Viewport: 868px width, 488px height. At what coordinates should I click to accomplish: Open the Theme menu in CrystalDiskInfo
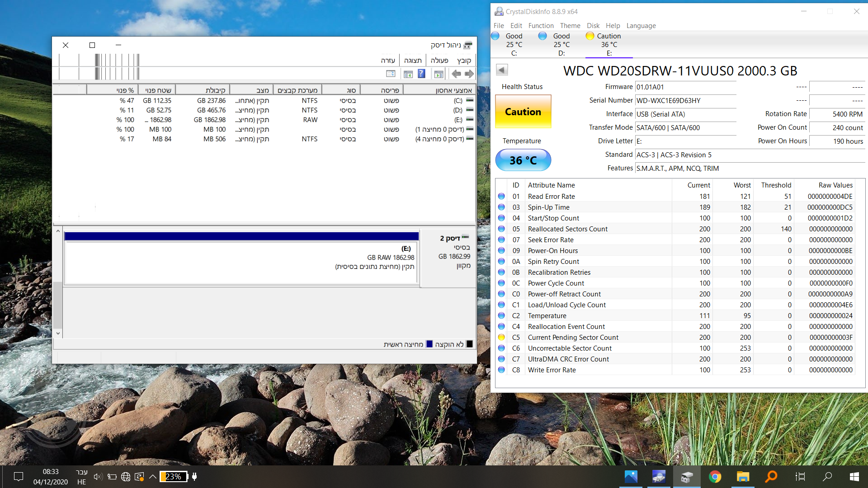570,26
